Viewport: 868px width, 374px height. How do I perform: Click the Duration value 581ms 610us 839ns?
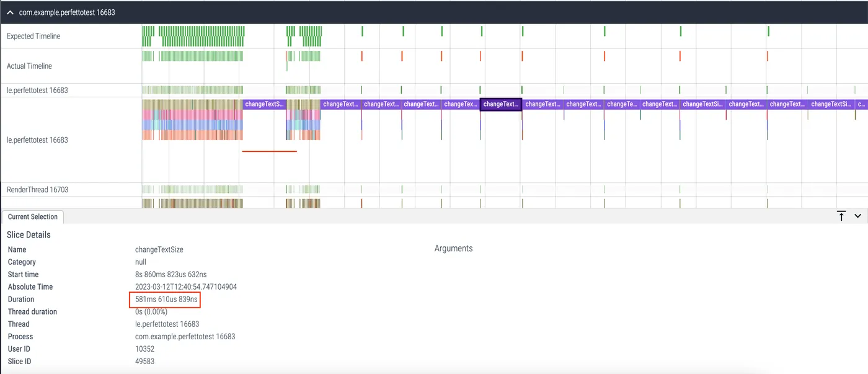pos(167,300)
